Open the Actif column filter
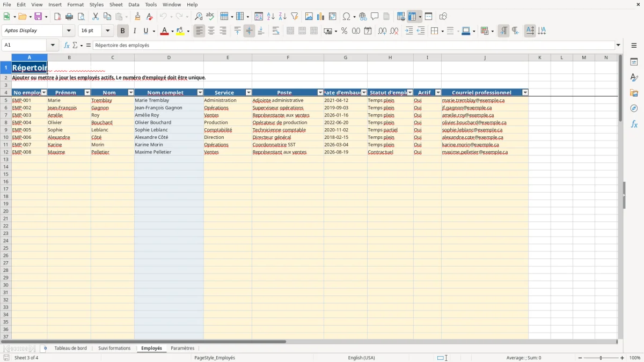644x362 pixels. click(438, 93)
